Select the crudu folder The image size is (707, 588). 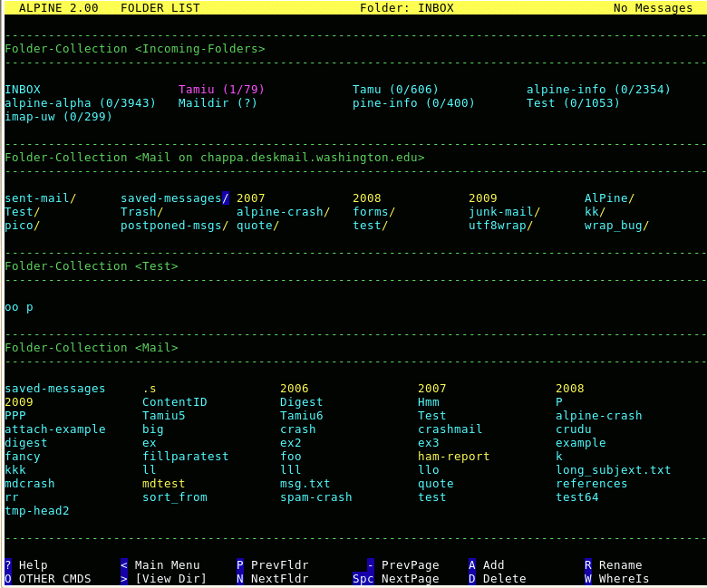click(573, 429)
